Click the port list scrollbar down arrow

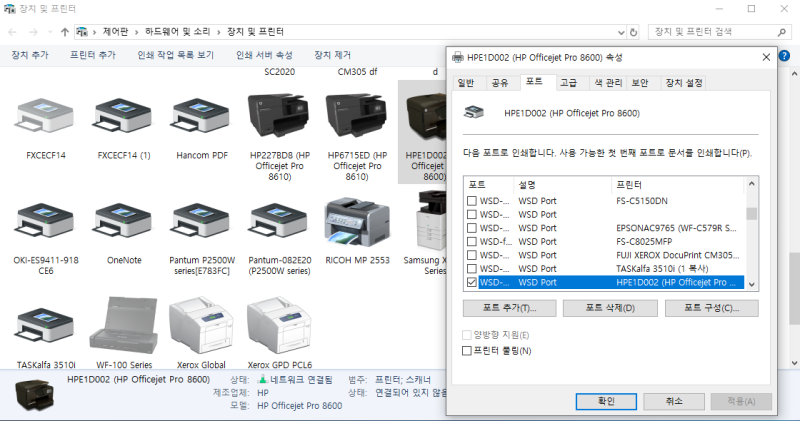coord(752,285)
